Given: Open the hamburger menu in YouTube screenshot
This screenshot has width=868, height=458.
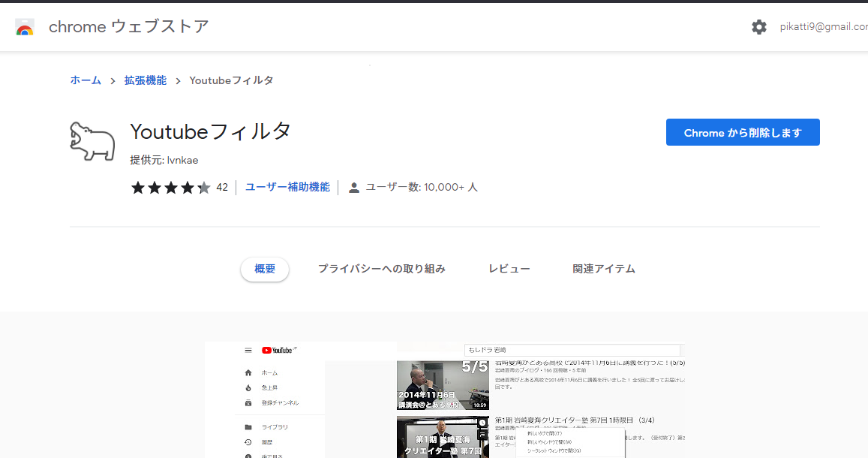Looking at the screenshot, I should (248, 350).
